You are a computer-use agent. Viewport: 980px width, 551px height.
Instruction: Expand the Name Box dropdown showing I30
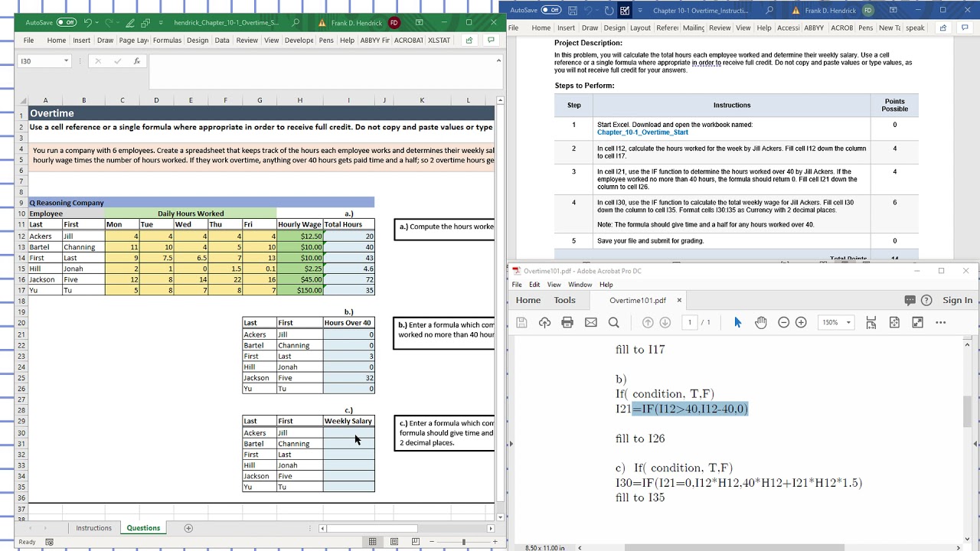tap(66, 61)
